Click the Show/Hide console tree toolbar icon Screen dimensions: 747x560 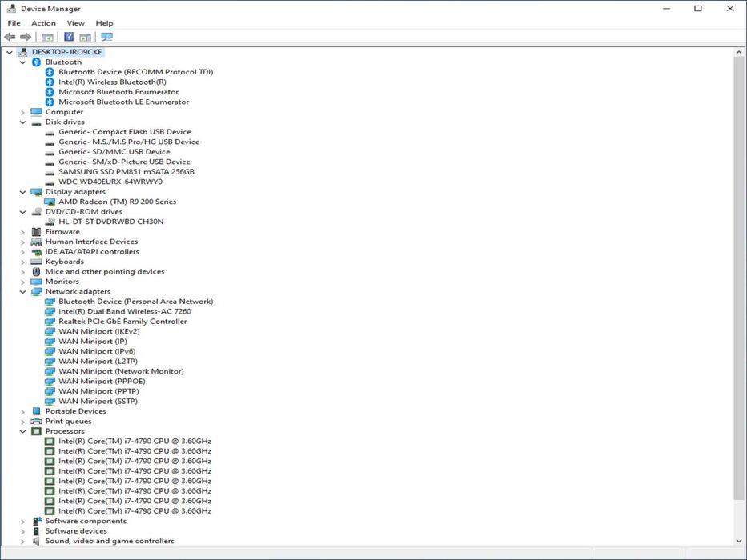coord(47,37)
